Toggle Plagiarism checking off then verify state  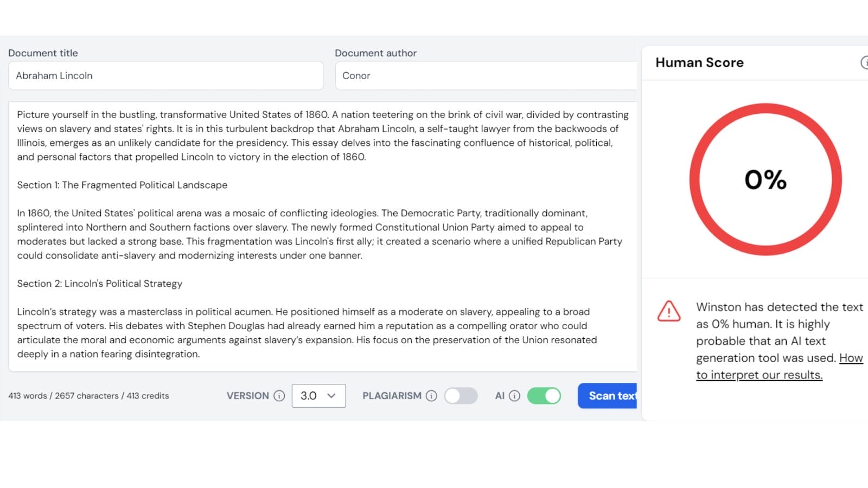461,396
